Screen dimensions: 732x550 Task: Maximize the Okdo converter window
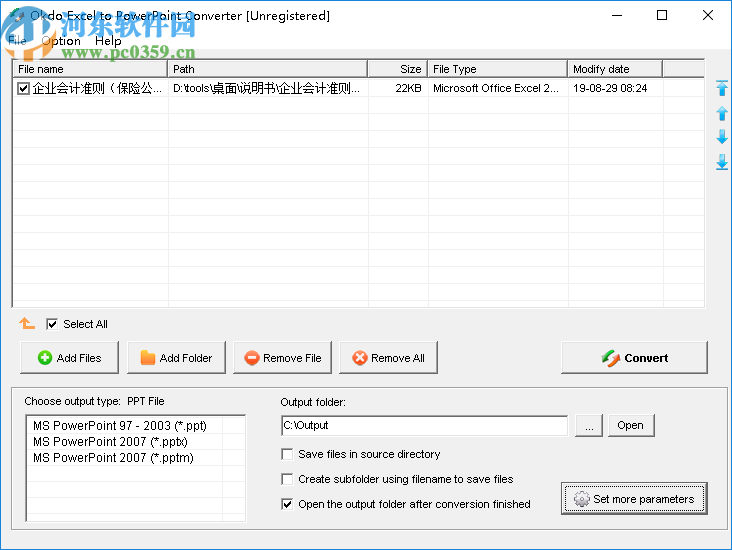[x=662, y=15]
